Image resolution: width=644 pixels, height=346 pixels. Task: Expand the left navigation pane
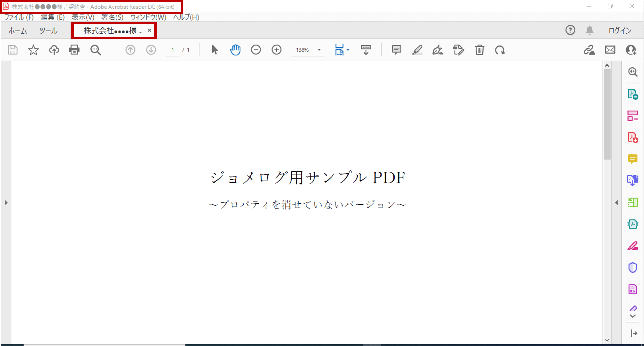[6, 202]
